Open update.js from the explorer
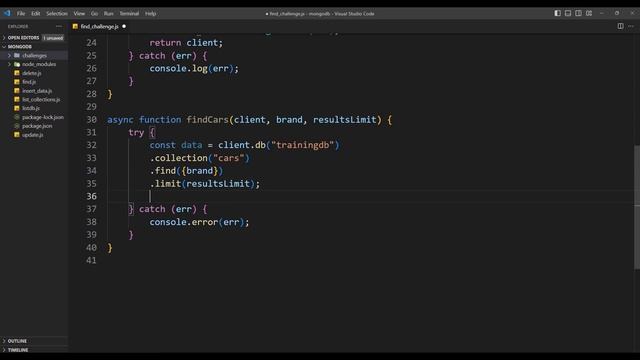The width and height of the screenshot is (640, 360). pos(33,135)
